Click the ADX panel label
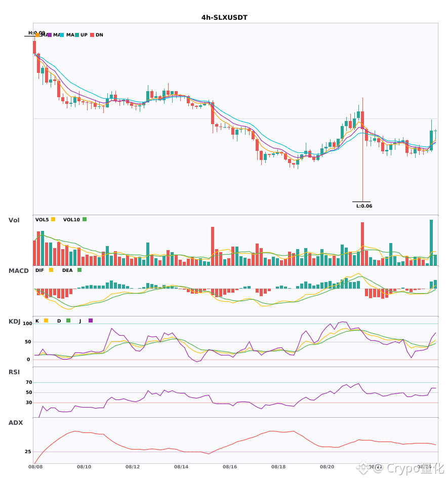This screenshot has height=481, width=448. coord(16,423)
